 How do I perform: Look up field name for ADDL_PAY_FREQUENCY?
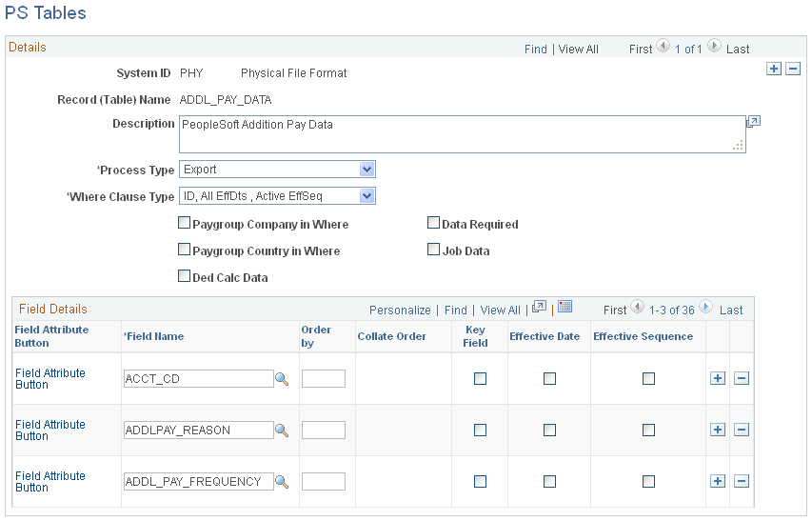pyautogui.click(x=282, y=482)
